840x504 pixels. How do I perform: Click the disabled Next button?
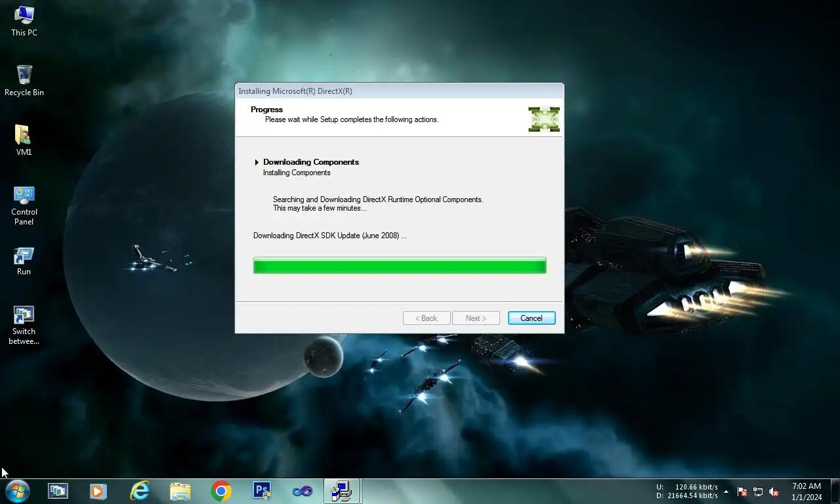tap(476, 318)
